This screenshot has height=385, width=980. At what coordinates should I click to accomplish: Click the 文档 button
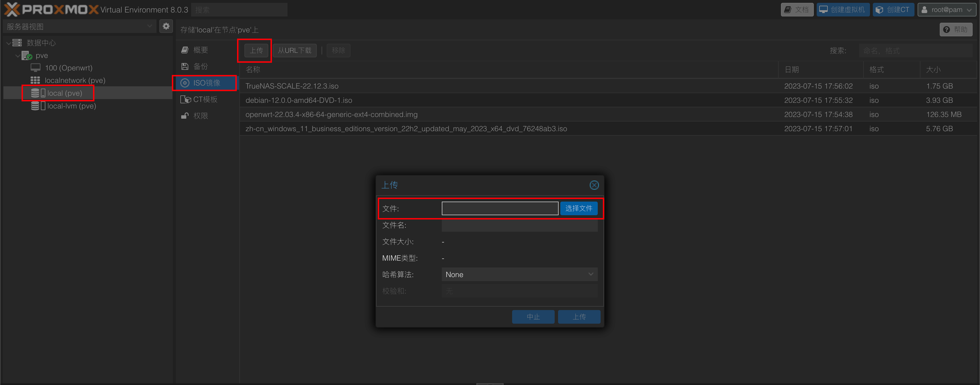pos(797,10)
